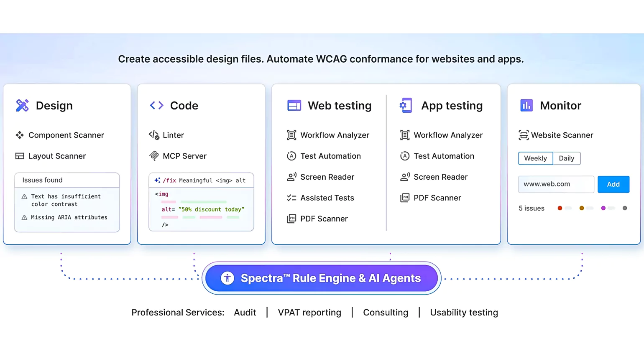Switch to the Weekly tab
Viewport: 644px width, 351px height.
pyautogui.click(x=535, y=158)
